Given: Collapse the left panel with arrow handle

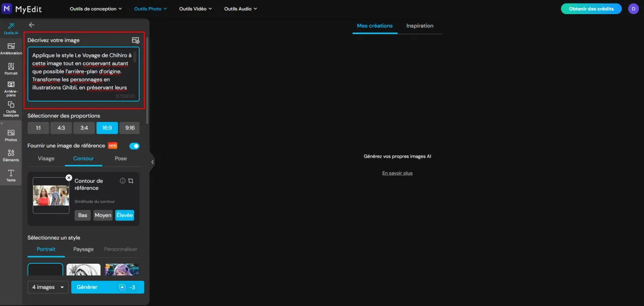Looking at the screenshot, I should point(152,162).
